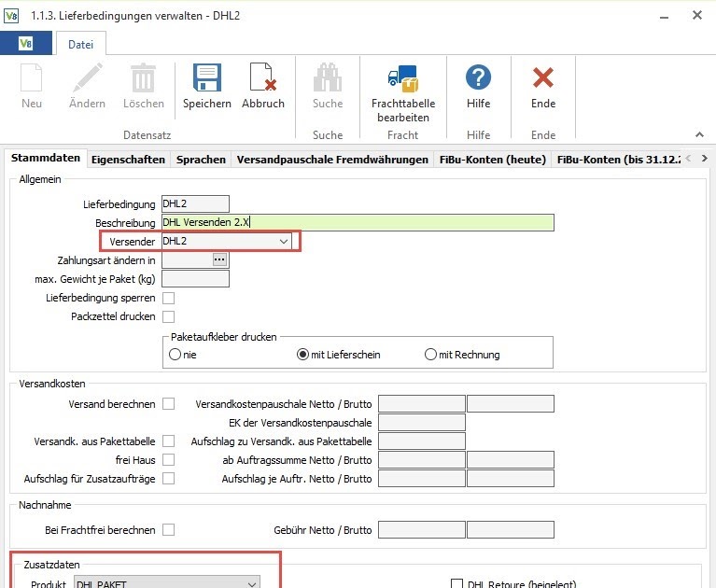The width and height of the screenshot is (716, 588).
Task: Click the Ändern pencil icon
Action: pyautogui.click(x=87, y=77)
